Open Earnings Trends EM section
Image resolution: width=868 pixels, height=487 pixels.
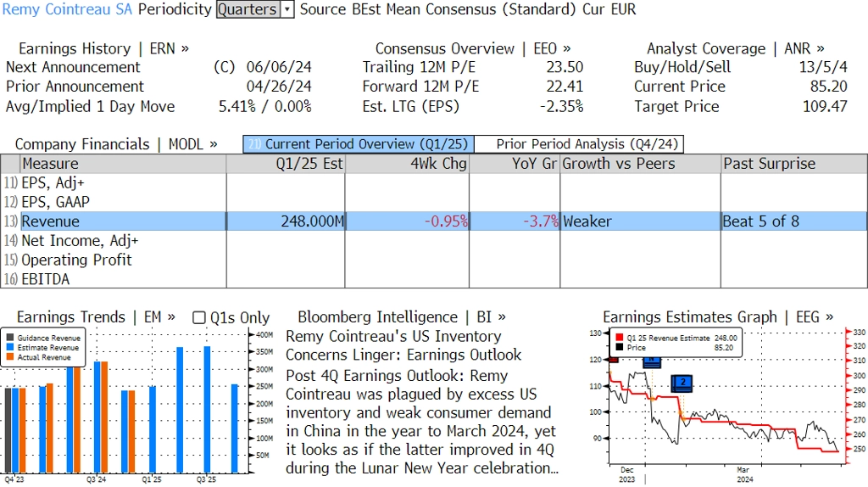click(96, 317)
